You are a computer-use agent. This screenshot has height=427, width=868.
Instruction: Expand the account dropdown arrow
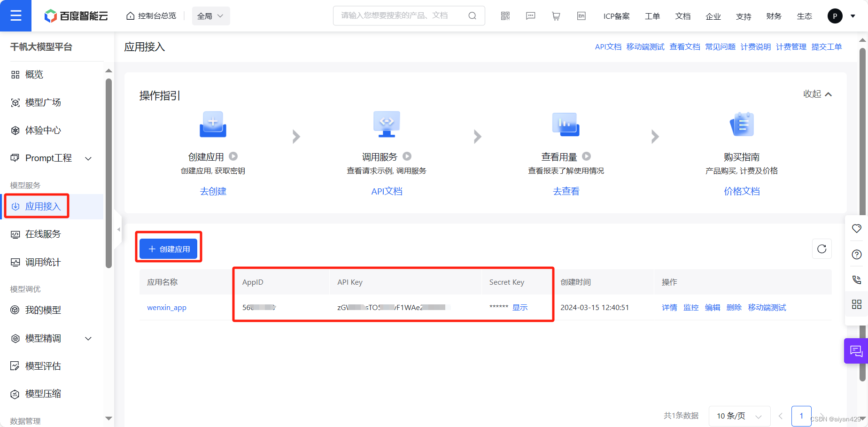[853, 16]
